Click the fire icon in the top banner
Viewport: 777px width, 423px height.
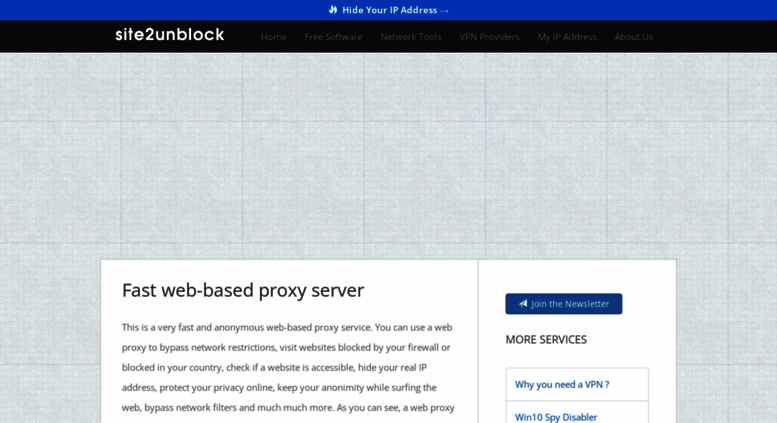(x=333, y=10)
